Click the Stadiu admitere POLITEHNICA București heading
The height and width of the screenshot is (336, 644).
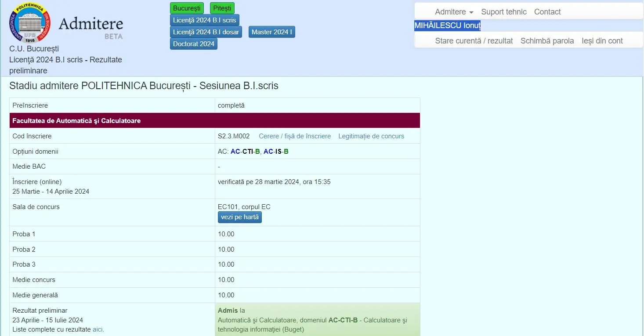pos(144,86)
